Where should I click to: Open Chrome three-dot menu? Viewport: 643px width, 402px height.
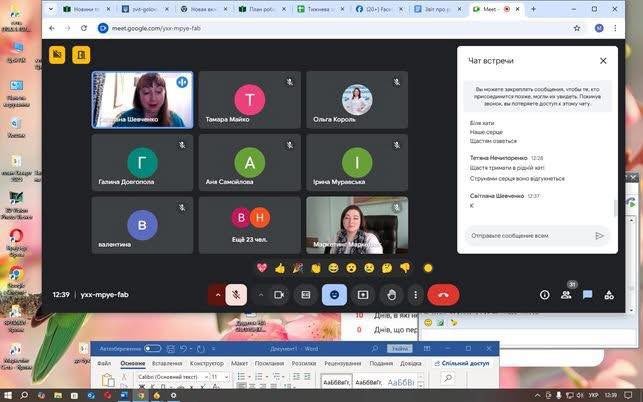pyautogui.click(x=615, y=28)
